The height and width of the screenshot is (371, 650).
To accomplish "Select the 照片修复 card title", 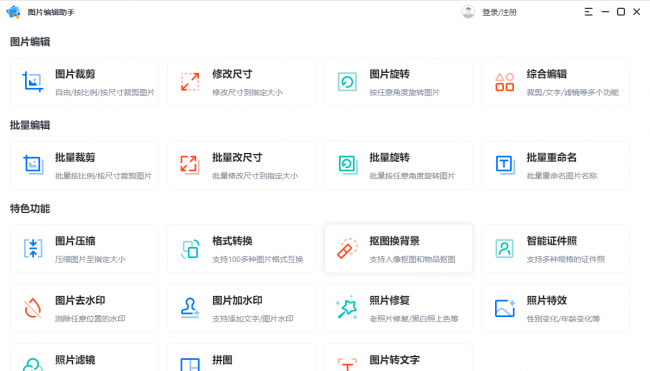I will coord(389,301).
